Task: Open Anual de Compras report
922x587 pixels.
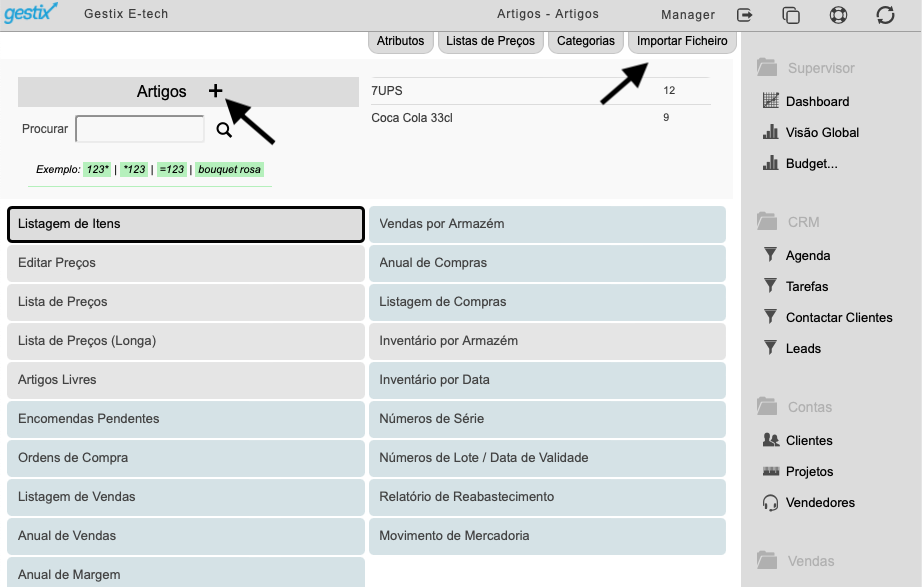Action: click(547, 263)
